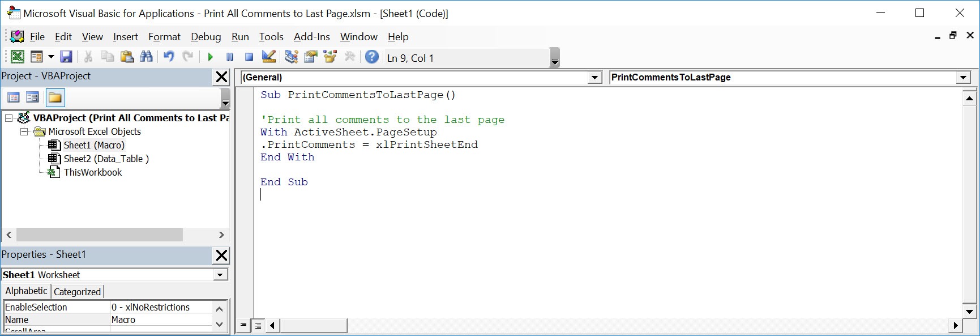Open Properties Window toolbar icon
Viewport: 980px width, 336px height.
coord(310,57)
